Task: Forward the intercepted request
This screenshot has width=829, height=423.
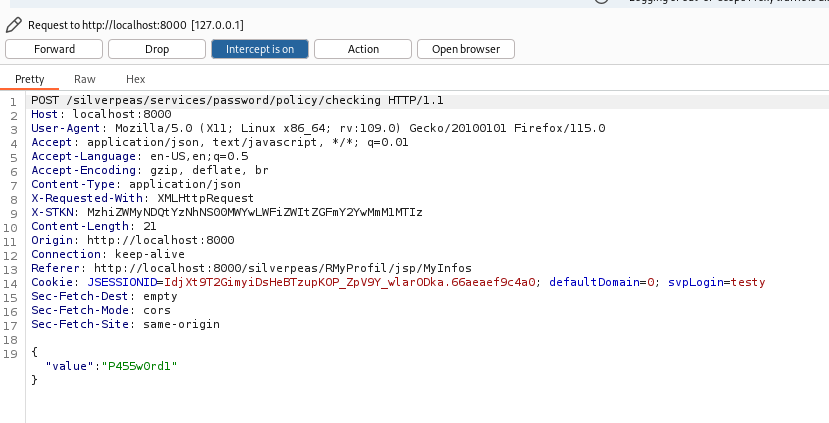Action: click(54, 49)
